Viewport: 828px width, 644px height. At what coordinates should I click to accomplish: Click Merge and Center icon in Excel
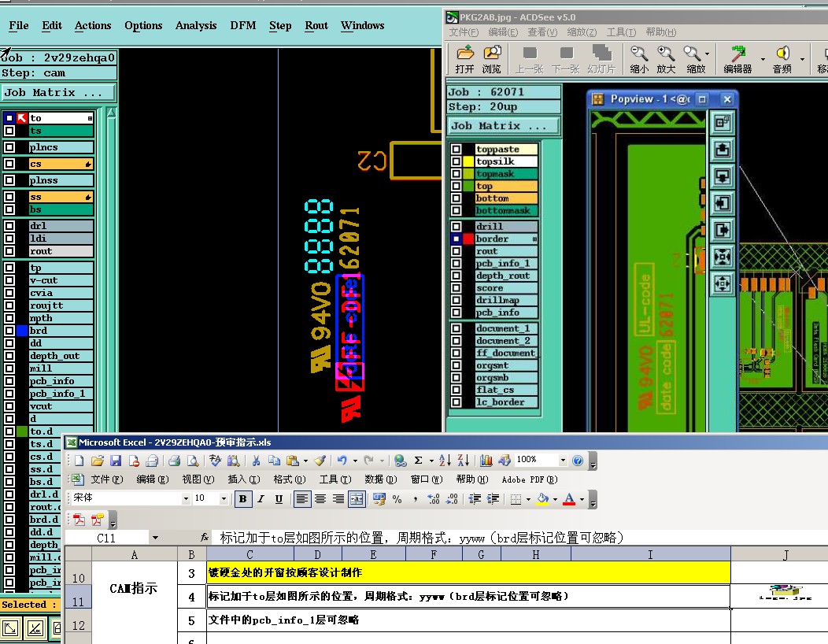coord(357,498)
